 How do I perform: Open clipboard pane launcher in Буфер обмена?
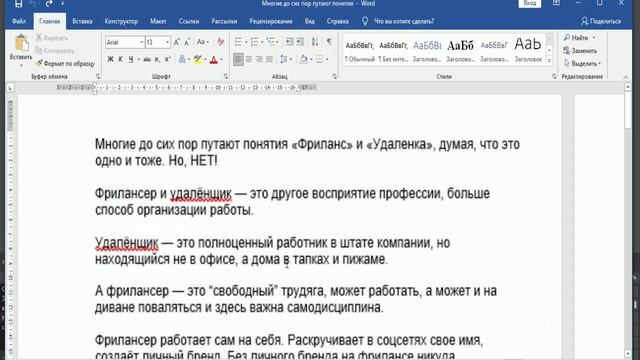click(x=98, y=76)
